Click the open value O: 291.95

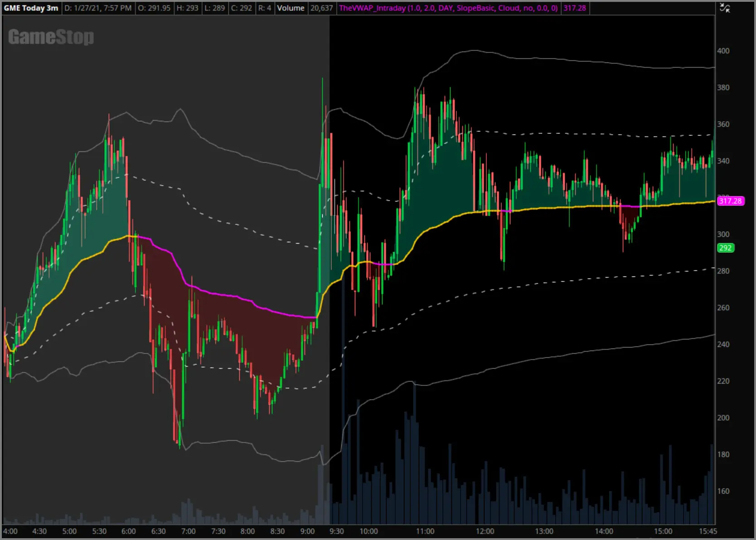[154, 8]
